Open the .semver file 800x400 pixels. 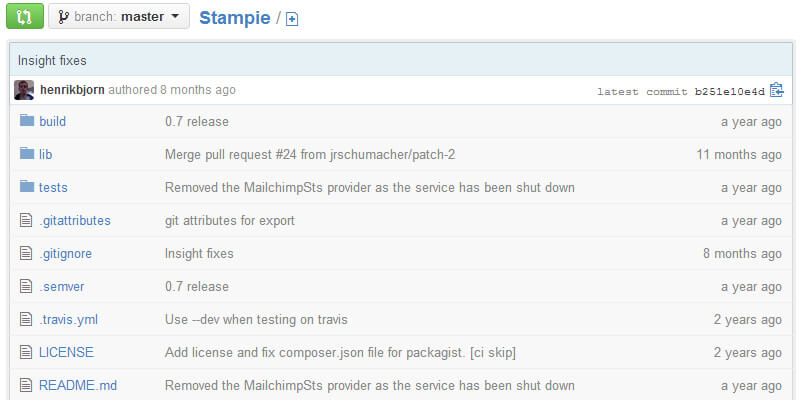pyautogui.click(x=62, y=286)
